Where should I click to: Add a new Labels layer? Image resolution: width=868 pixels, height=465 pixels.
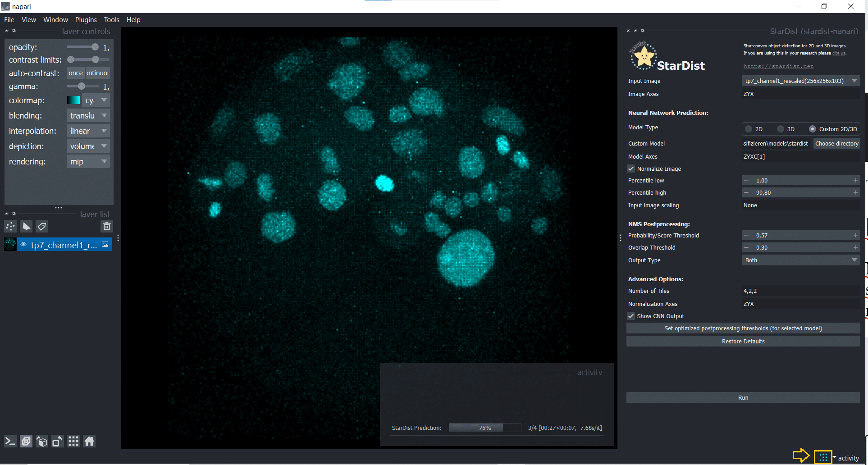click(x=41, y=226)
